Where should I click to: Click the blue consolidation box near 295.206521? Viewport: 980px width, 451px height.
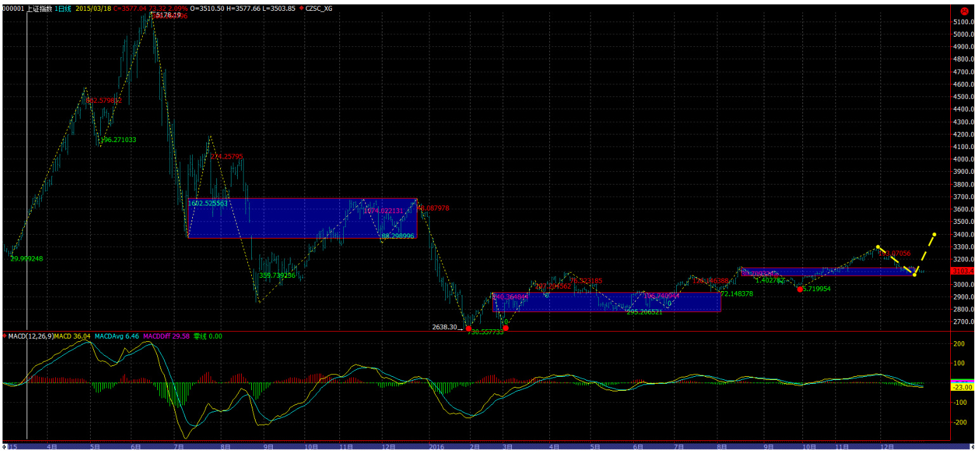pos(606,302)
